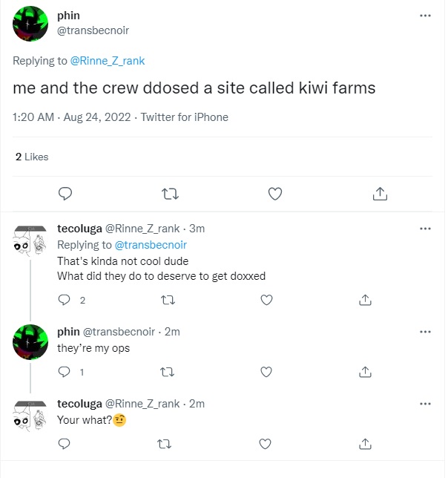Open more options on 'Your what?' reply
This screenshot has width=448, height=478.
pos(425,403)
